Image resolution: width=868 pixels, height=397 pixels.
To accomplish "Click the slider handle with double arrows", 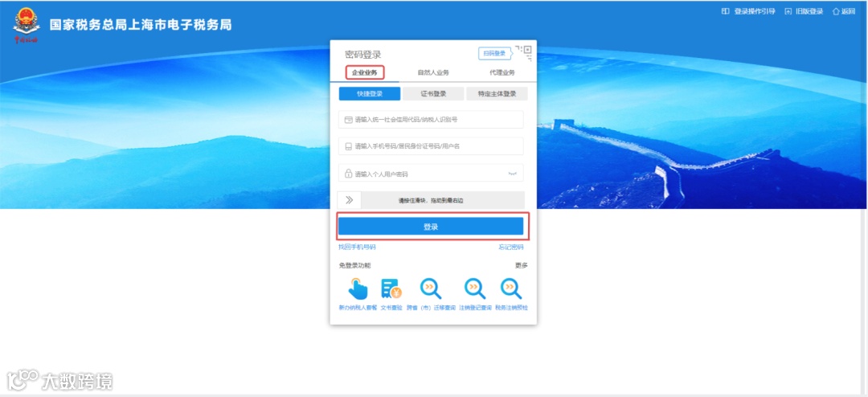I will (350, 200).
